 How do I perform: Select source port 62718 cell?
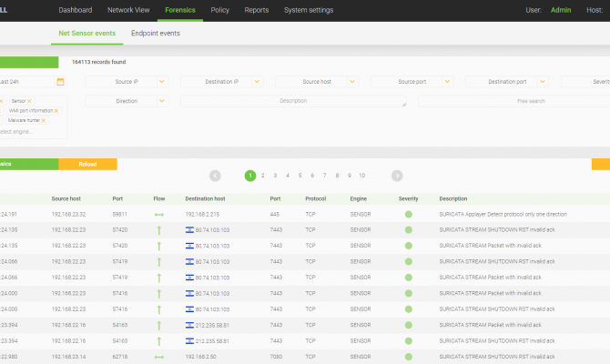(x=120, y=357)
